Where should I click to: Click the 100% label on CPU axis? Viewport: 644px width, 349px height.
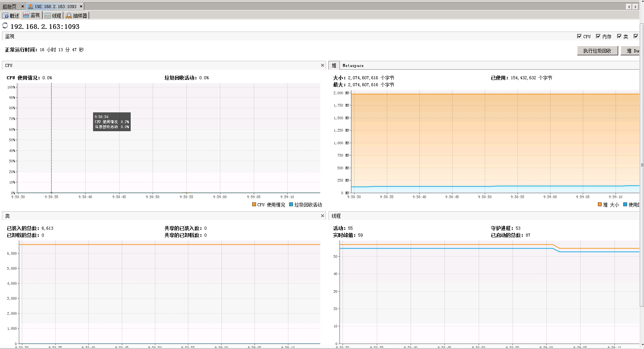coord(11,87)
